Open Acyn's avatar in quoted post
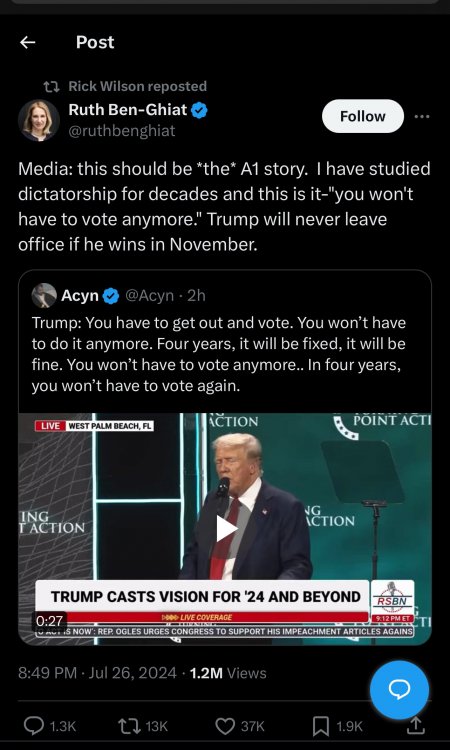The width and height of the screenshot is (450, 750). pyautogui.click(x=44, y=296)
